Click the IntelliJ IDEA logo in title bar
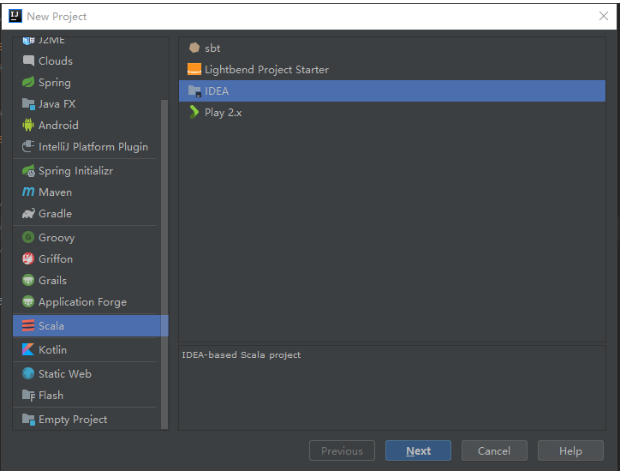This screenshot has height=471, width=622. tap(15, 16)
